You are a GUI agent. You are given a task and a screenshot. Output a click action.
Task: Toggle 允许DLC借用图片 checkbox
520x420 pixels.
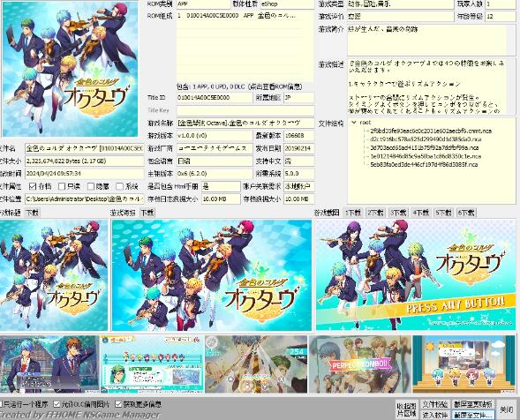pos(57,404)
